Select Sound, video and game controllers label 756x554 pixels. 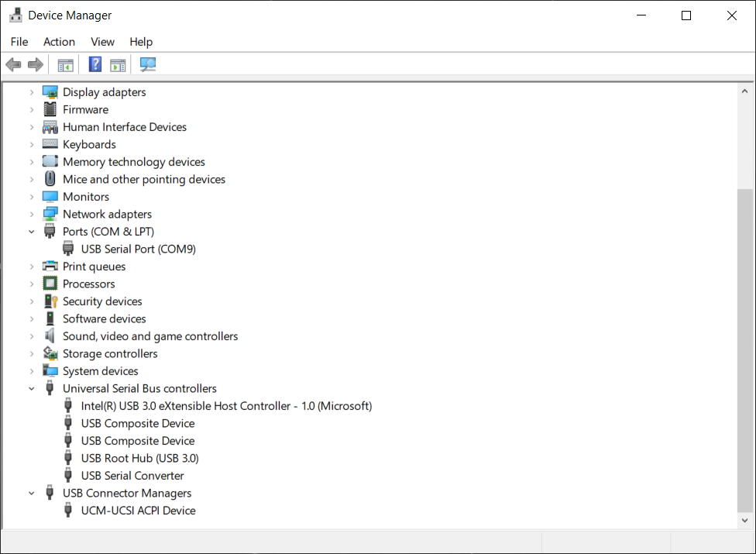pyautogui.click(x=150, y=336)
